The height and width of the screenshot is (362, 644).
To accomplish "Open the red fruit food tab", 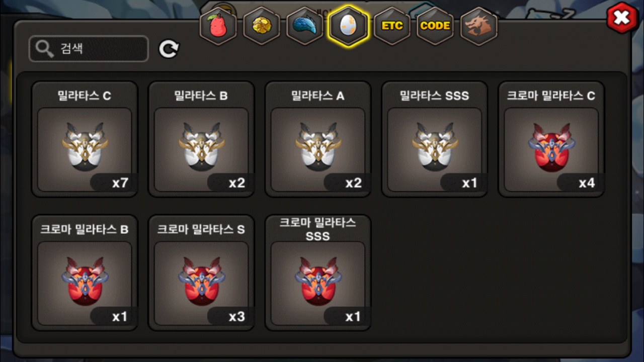I will tap(218, 26).
